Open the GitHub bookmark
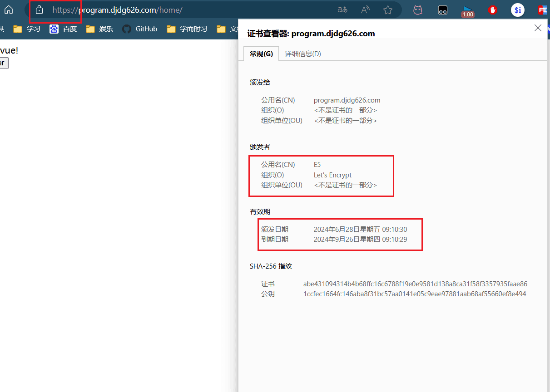The width and height of the screenshot is (550, 392). coord(140,29)
